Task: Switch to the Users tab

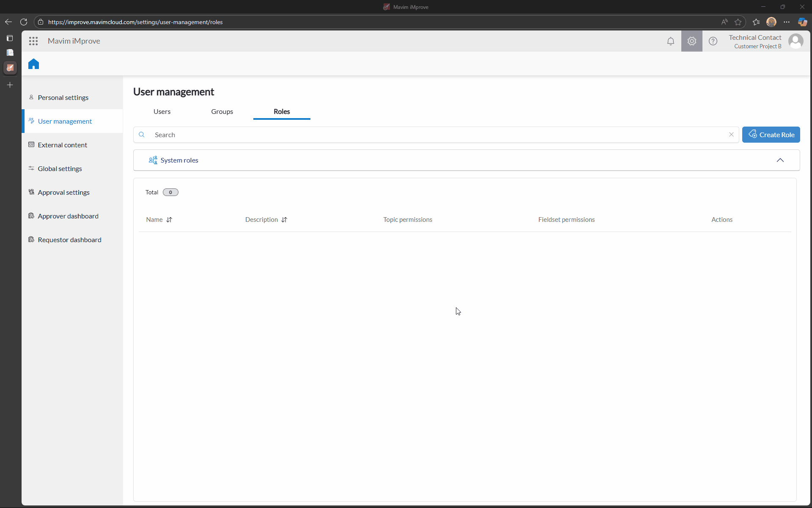Action: click(x=162, y=112)
